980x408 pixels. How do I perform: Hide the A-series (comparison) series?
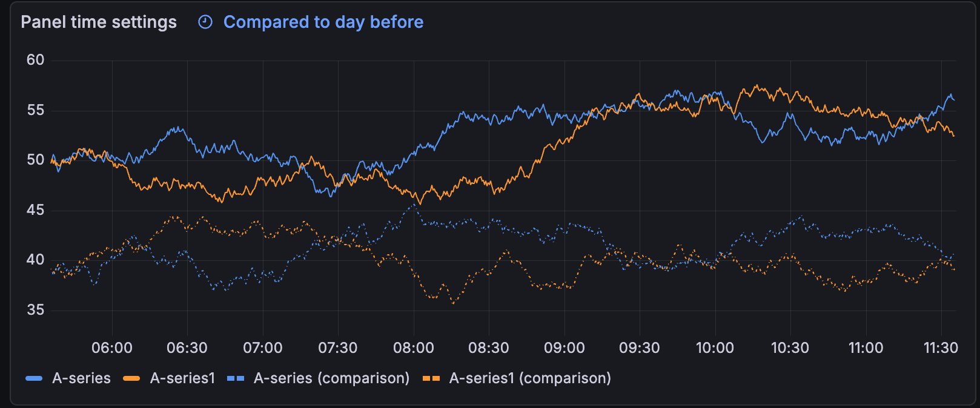click(x=332, y=378)
